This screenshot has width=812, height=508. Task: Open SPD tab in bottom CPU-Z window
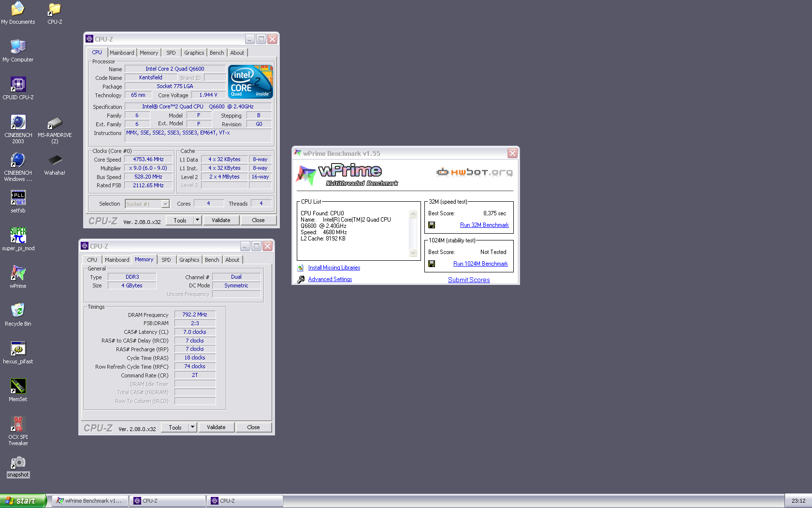point(166,260)
